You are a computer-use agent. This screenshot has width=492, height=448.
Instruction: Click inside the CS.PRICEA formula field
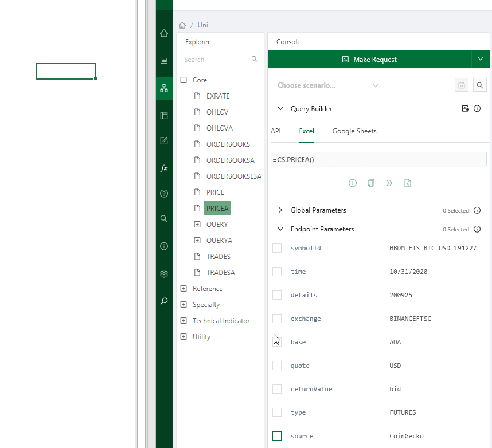pyautogui.click(x=378, y=159)
